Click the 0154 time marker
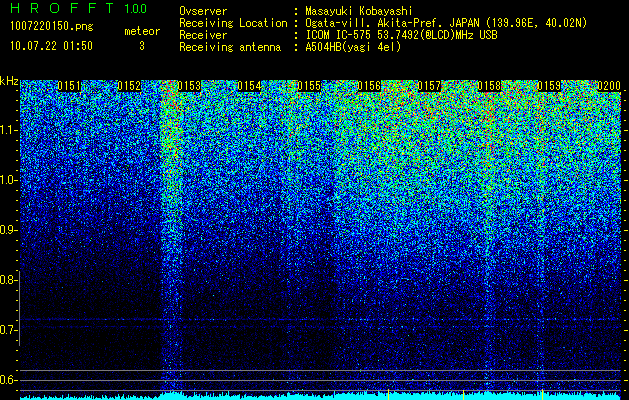Viewport: 629px width, 400px height. [249, 86]
